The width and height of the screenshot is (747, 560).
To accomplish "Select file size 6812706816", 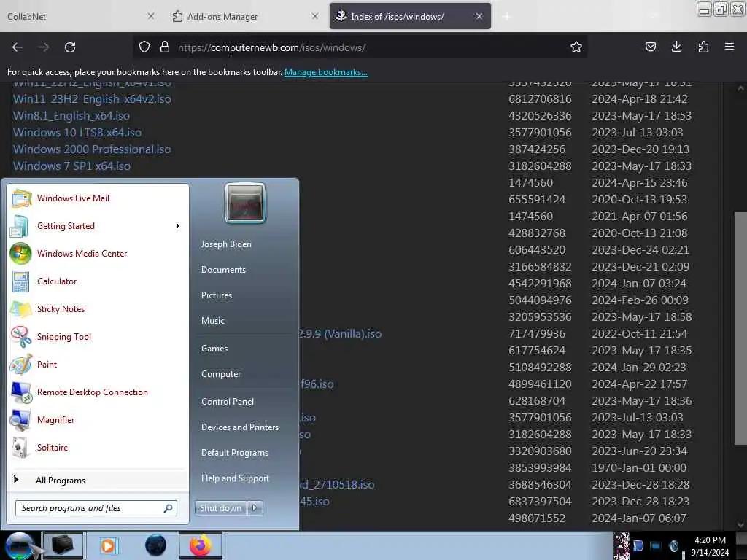I will [540, 99].
